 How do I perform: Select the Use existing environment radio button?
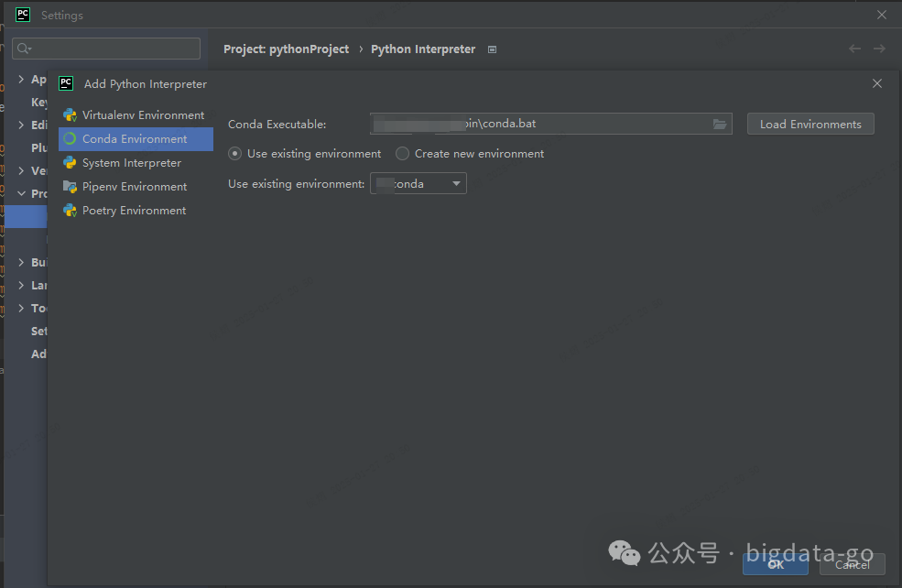tap(234, 154)
